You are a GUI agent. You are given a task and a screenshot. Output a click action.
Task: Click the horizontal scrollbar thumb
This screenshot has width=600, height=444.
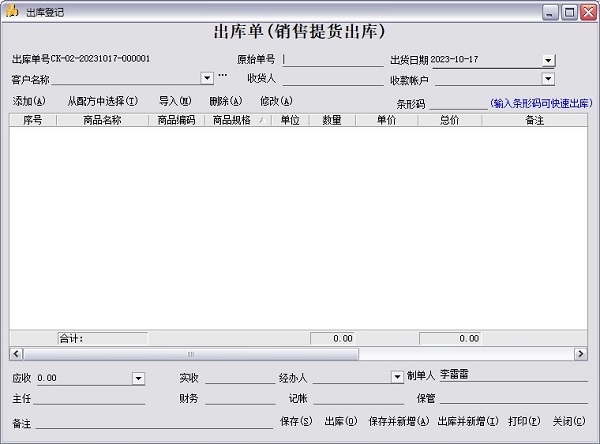(x=191, y=354)
